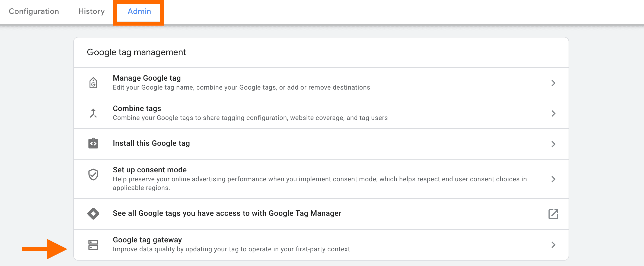Expand the Manage Google tag chevron

553,83
